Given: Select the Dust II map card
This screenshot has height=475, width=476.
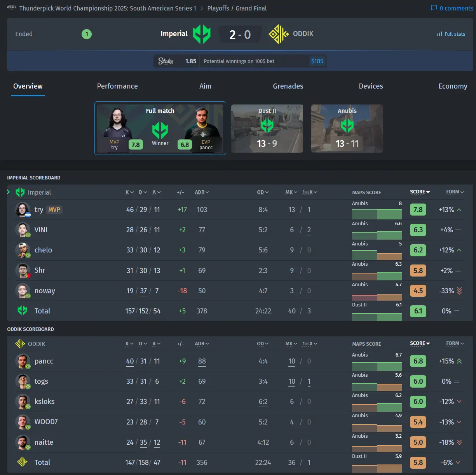Looking at the screenshot, I should click(267, 129).
